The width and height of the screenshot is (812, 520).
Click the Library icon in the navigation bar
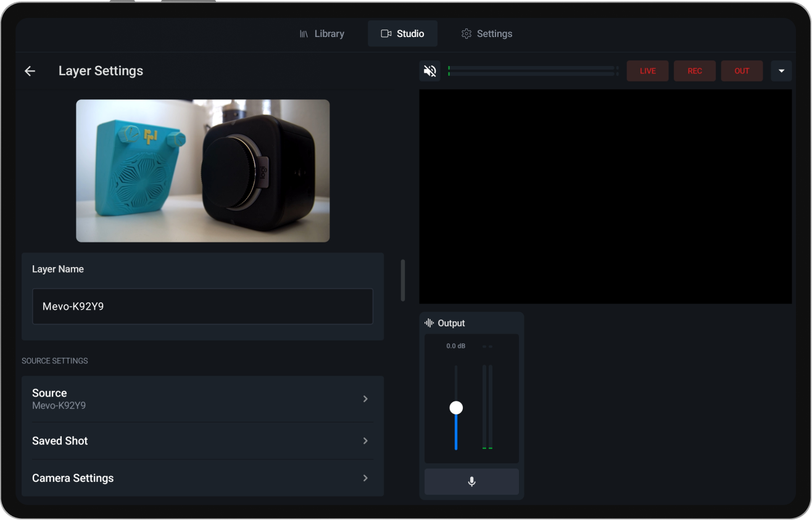[x=304, y=33]
